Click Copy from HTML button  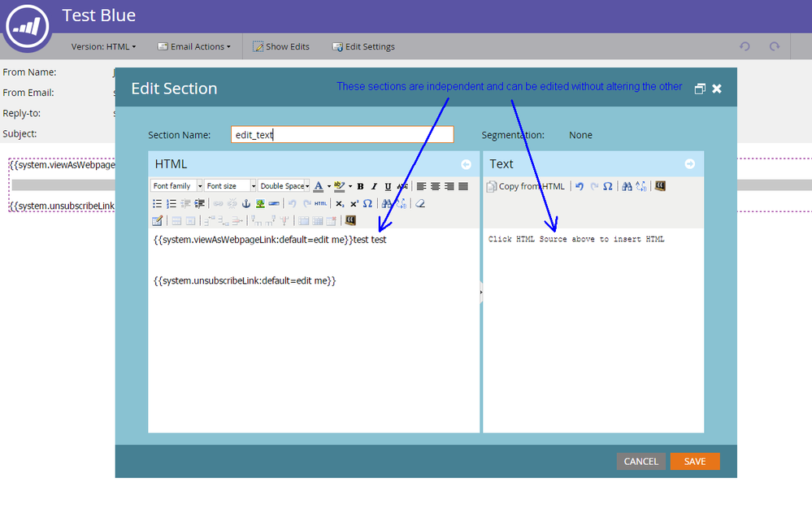pos(526,186)
